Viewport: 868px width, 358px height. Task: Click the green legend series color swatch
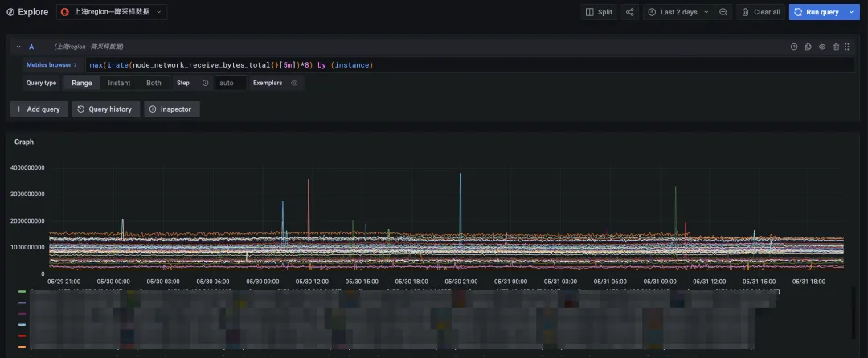22,292
